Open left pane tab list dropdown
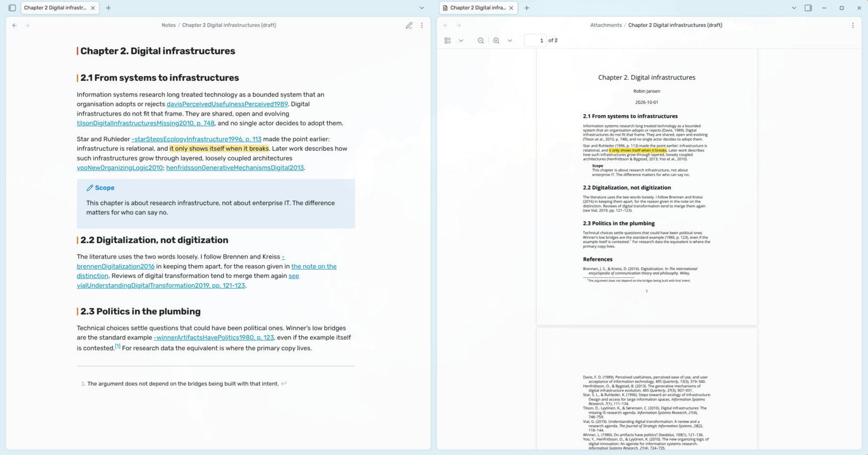The image size is (868, 455). click(x=422, y=8)
